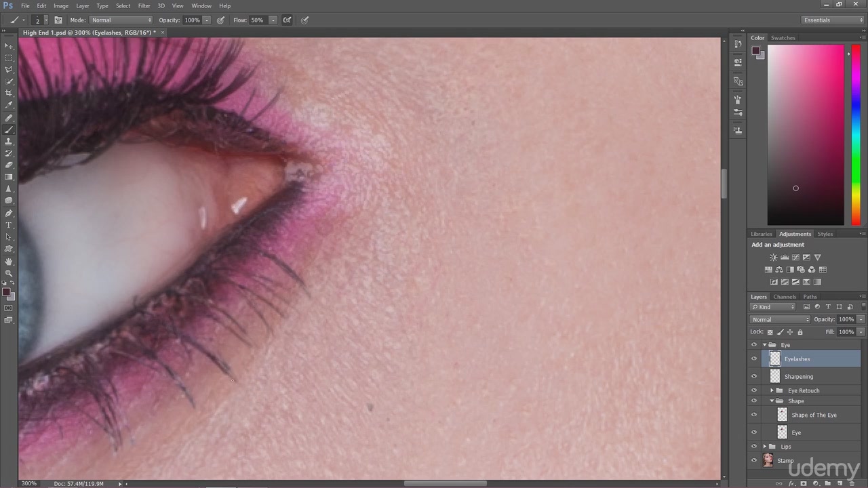Click the Eyelashes layer thumbnail
Screen dimensions: 868x488
point(775,359)
